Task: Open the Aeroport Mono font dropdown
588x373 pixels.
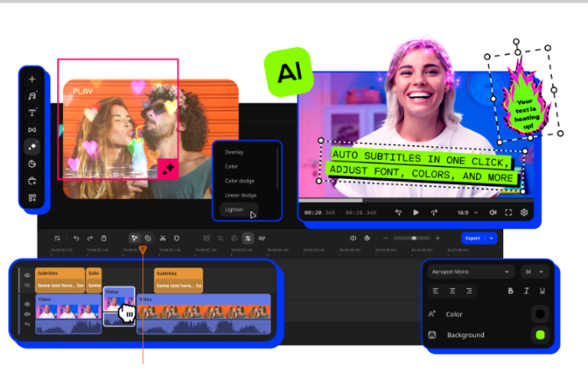Action: pyautogui.click(x=470, y=272)
